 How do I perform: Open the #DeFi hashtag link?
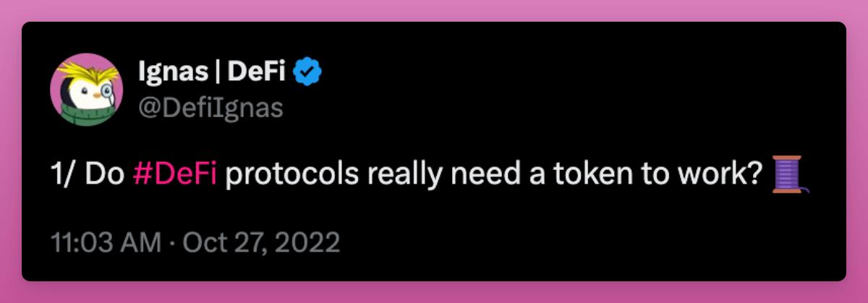click(x=176, y=176)
